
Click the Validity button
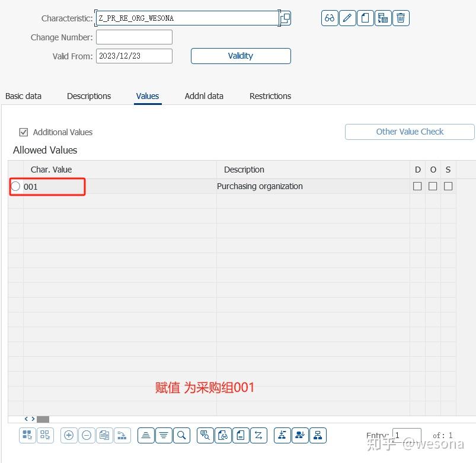240,56
